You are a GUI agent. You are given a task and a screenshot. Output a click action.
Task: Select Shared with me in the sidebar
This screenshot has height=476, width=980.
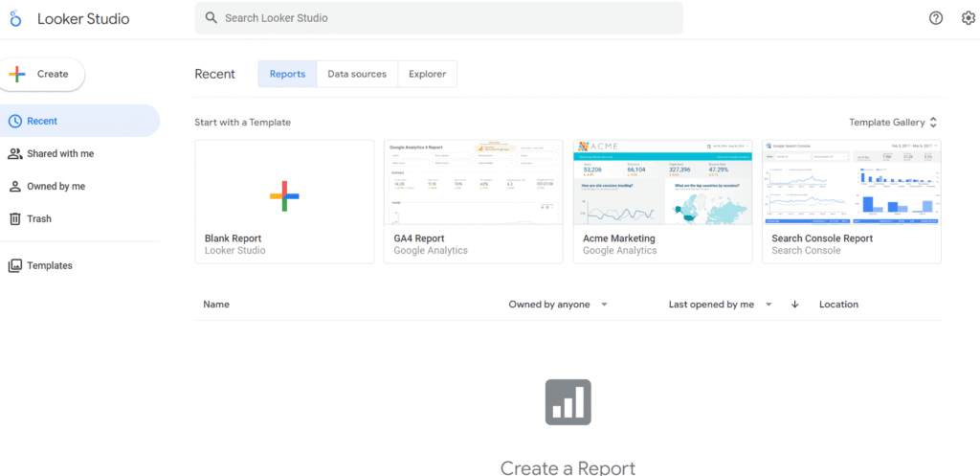80,154
